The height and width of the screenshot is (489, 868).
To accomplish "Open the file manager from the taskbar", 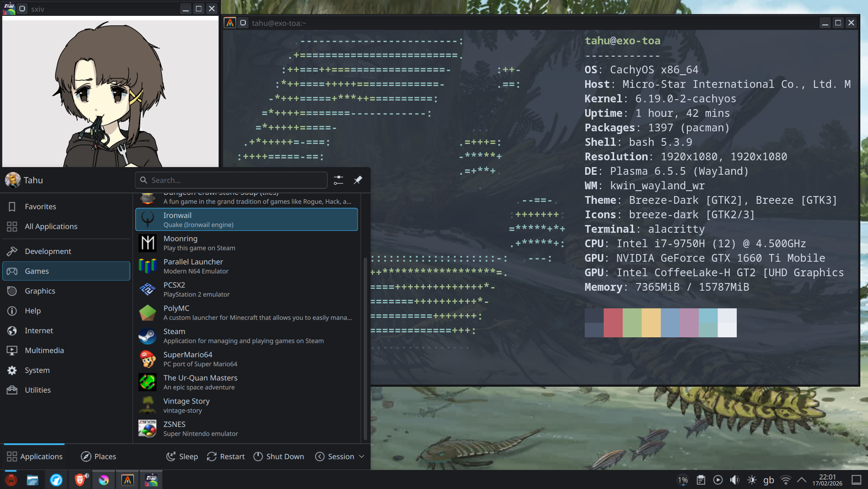I will coord(33,480).
